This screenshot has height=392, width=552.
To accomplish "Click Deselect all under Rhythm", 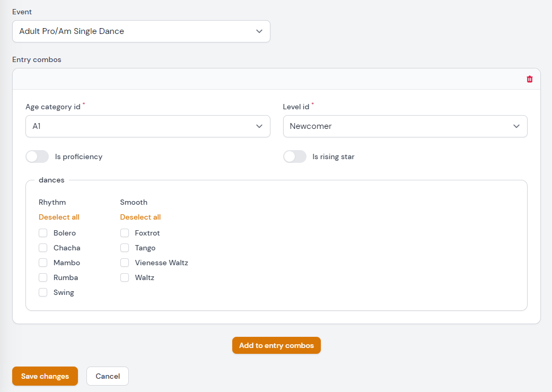I will pos(59,217).
